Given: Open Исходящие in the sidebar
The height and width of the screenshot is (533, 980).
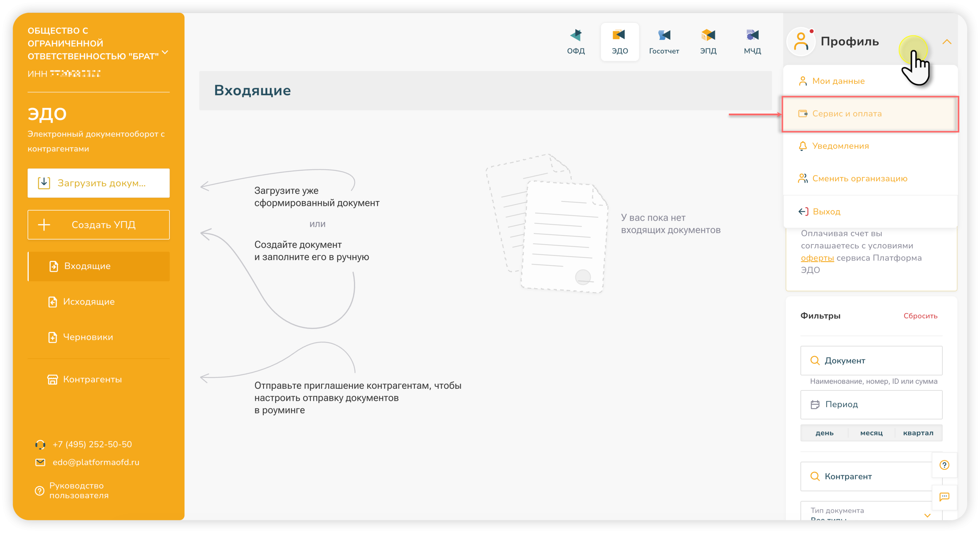Looking at the screenshot, I should click(89, 302).
